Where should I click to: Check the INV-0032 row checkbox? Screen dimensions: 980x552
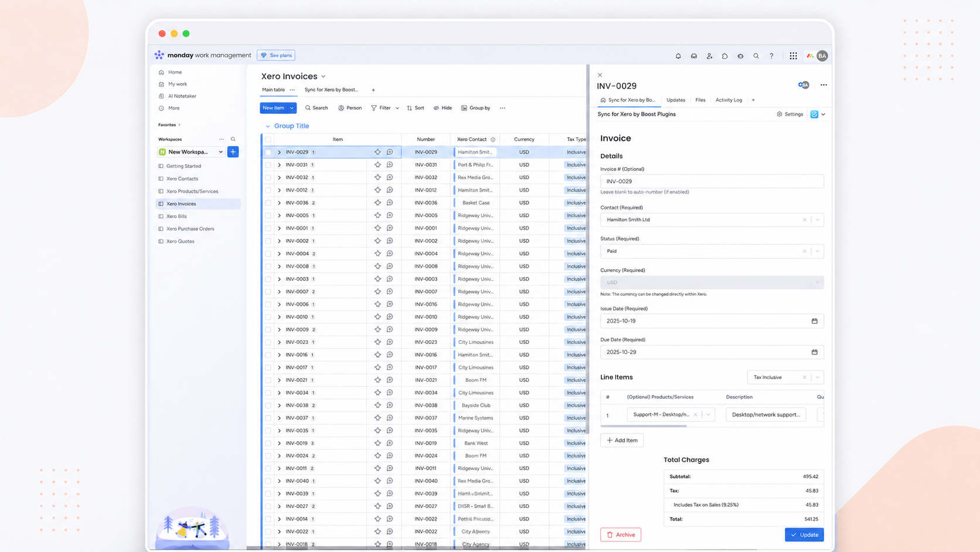(268, 178)
